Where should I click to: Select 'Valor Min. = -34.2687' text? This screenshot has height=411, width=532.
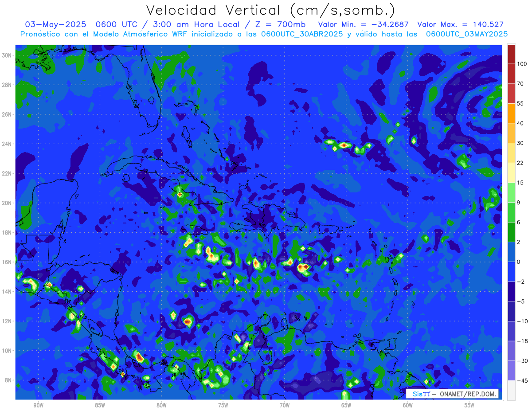tap(364, 24)
